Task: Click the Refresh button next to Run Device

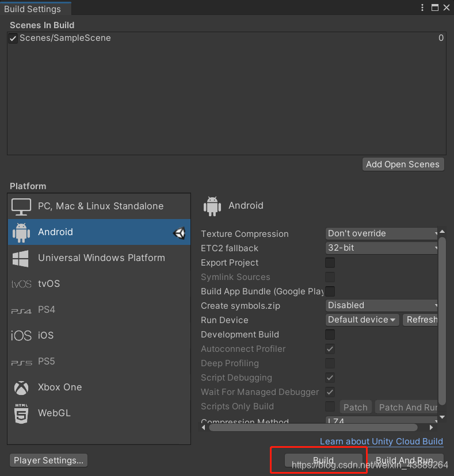Action: click(420, 320)
